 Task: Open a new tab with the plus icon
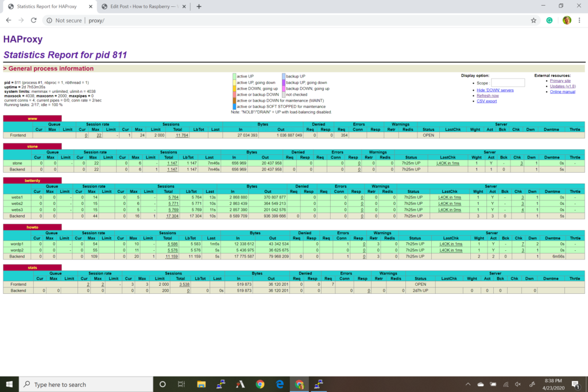point(199,6)
